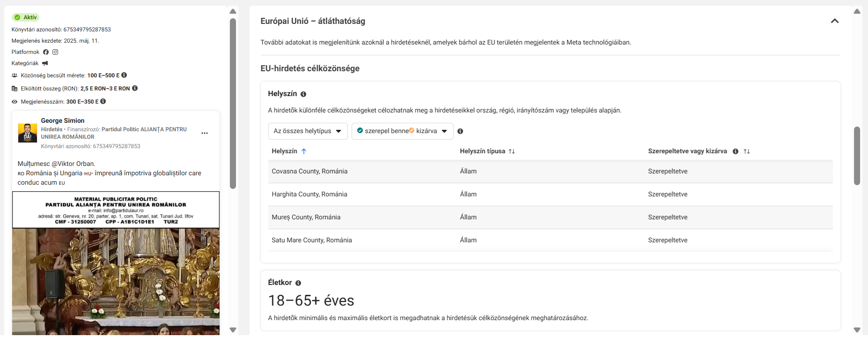The width and height of the screenshot is (868, 337).
Task: Show info tooltip beside Életkor heading
Action: click(x=298, y=283)
